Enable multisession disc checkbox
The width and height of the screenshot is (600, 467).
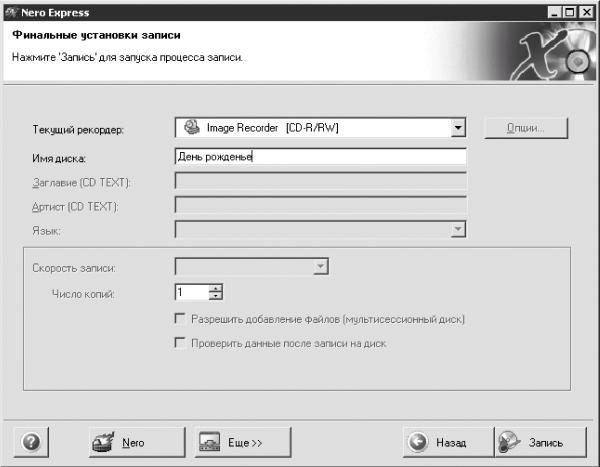[x=179, y=318]
